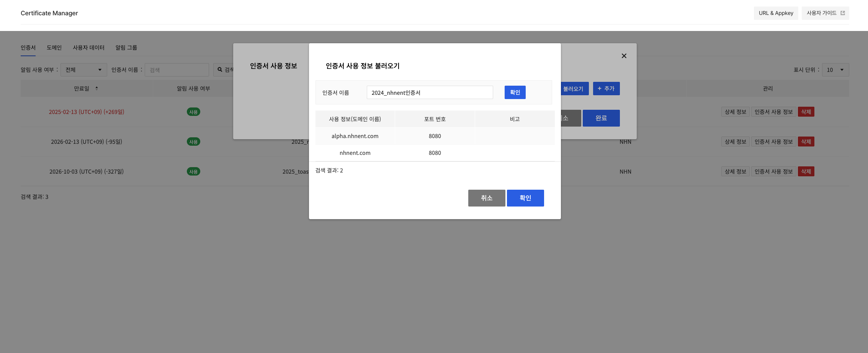
Task: Cancel the load usage info dialog
Action: [x=486, y=198]
